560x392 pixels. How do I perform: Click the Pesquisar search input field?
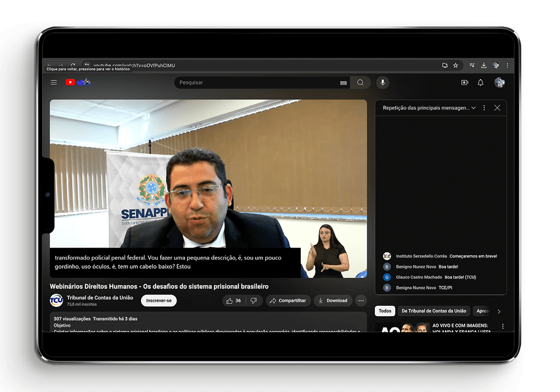click(257, 82)
